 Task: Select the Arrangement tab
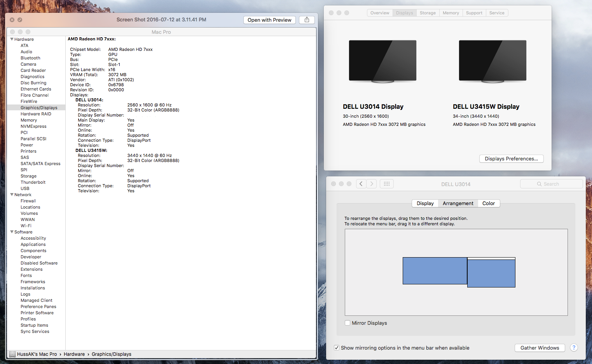pyautogui.click(x=458, y=203)
